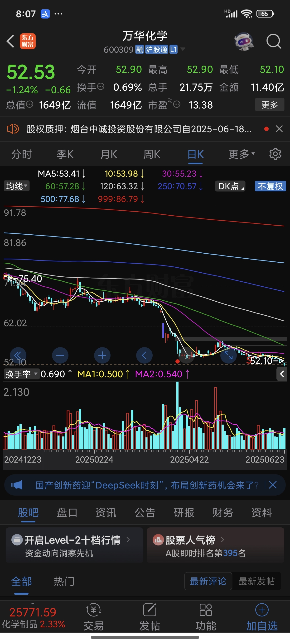
Task: Open the 资料 tab
Action: click(x=262, y=512)
